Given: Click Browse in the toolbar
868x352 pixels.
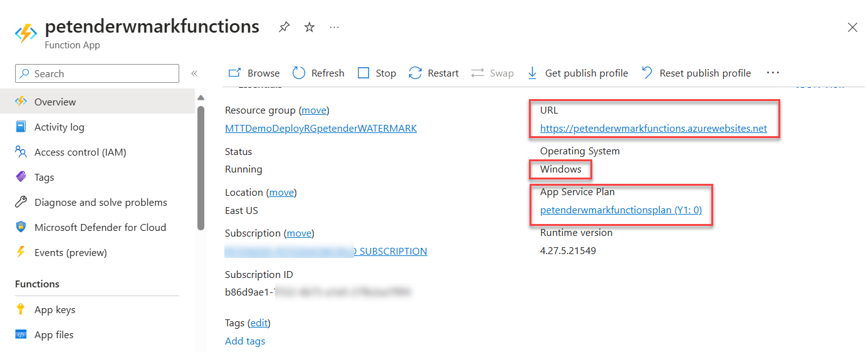Looking at the screenshot, I should pyautogui.click(x=254, y=73).
